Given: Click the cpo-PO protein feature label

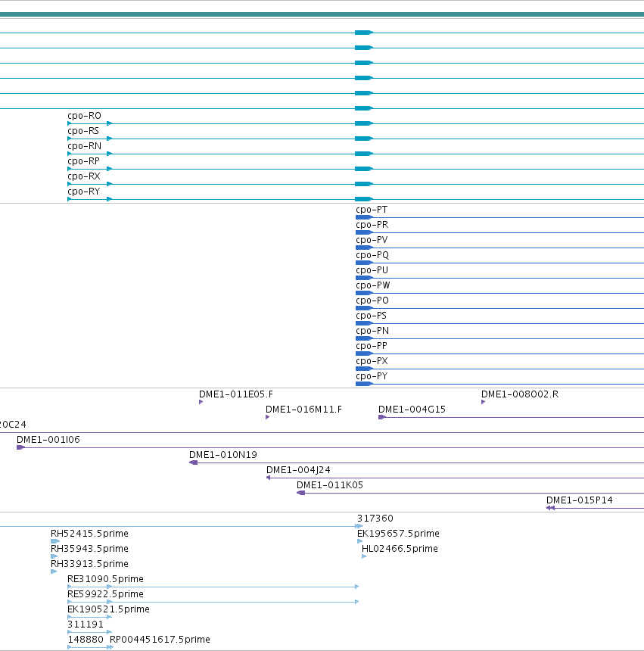Looking at the screenshot, I should 372,301.
